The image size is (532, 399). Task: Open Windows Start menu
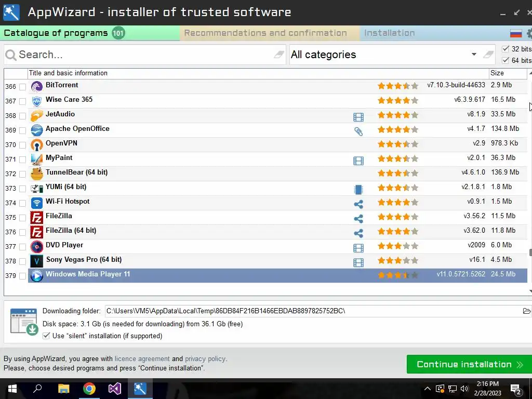(12, 389)
